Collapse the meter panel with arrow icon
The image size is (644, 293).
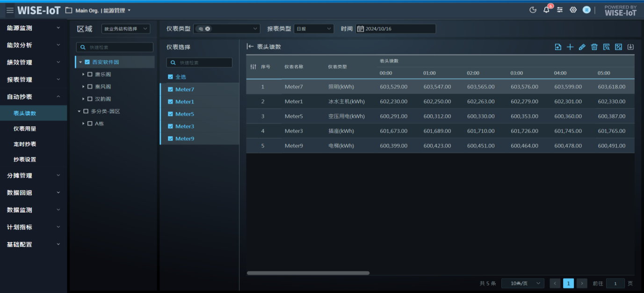250,47
